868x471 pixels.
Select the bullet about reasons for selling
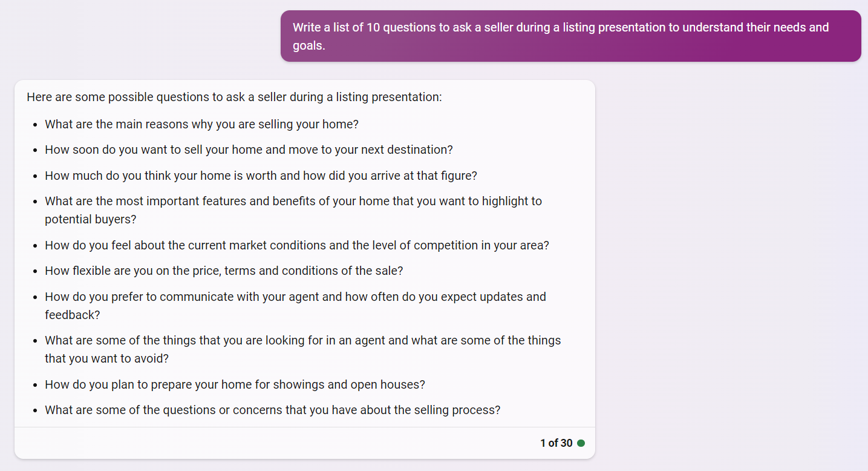coord(201,124)
